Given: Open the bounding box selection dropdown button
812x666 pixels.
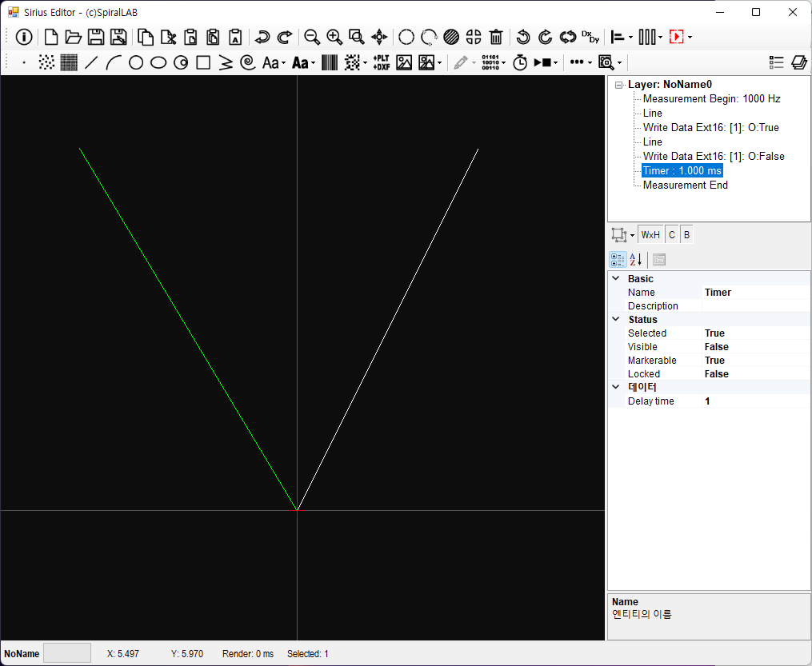Looking at the screenshot, I should (622, 235).
